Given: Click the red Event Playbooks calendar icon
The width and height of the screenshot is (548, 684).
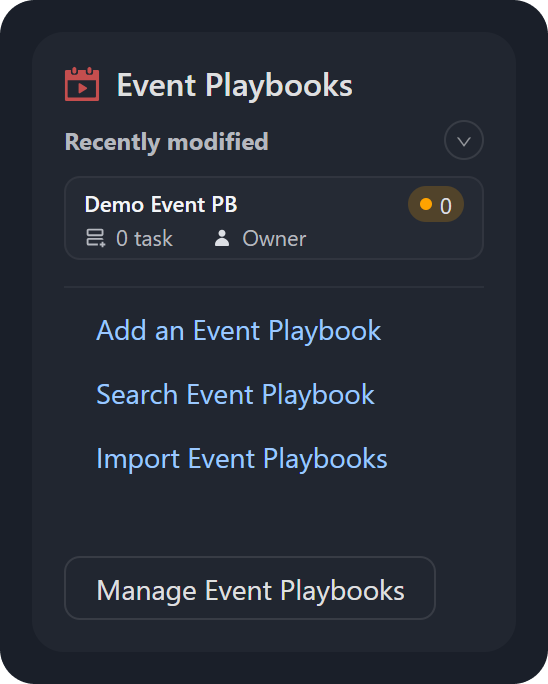Looking at the screenshot, I should [x=82, y=84].
